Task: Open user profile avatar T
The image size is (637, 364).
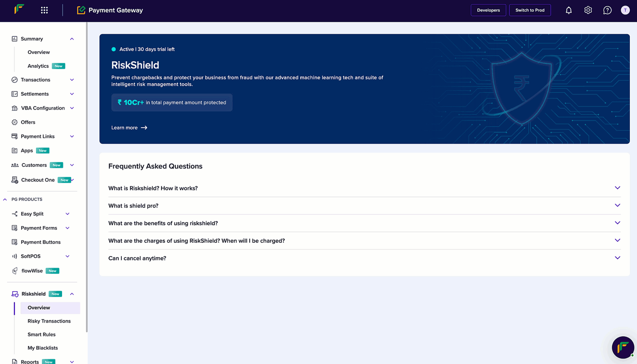Action: pyautogui.click(x=625, y=10)
